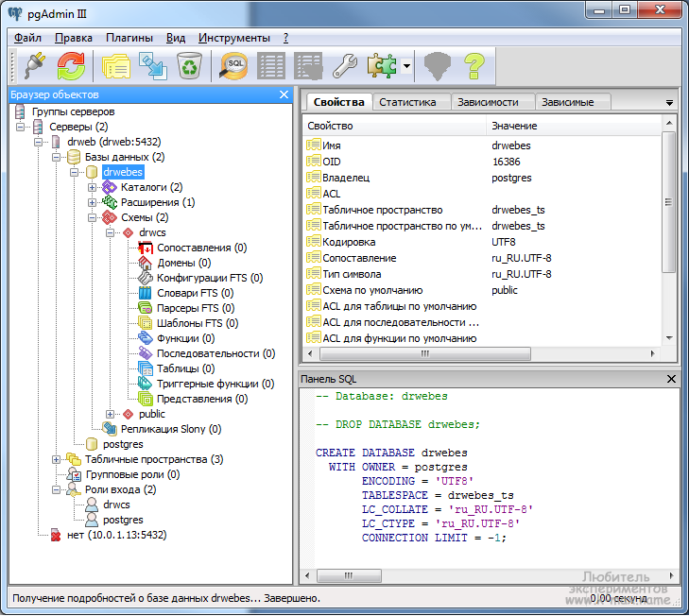
Task: Collapse the Роли входа (2) node
Action: click(x=57, y=490)
